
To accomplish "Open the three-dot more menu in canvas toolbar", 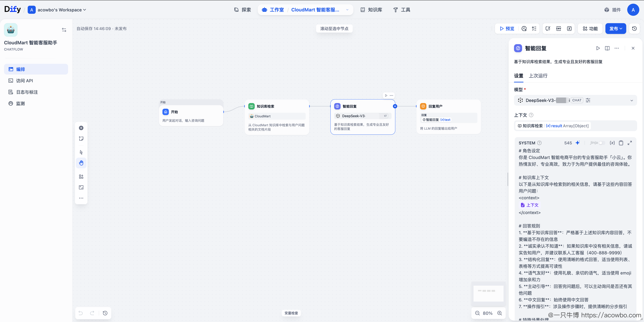I will (81, 198).
